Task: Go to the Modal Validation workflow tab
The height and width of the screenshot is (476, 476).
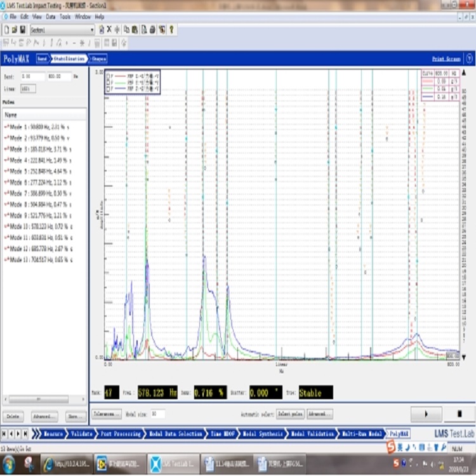Action: [312, 434]
